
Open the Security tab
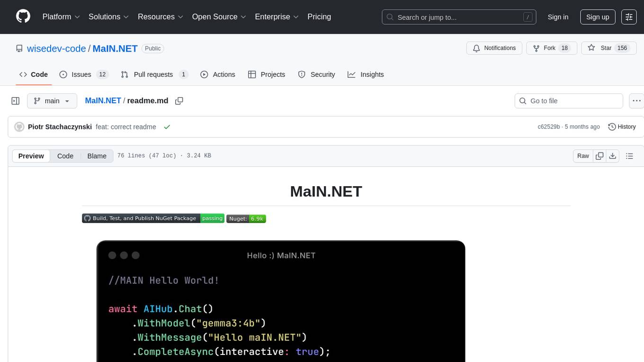[x=316, y=74]
